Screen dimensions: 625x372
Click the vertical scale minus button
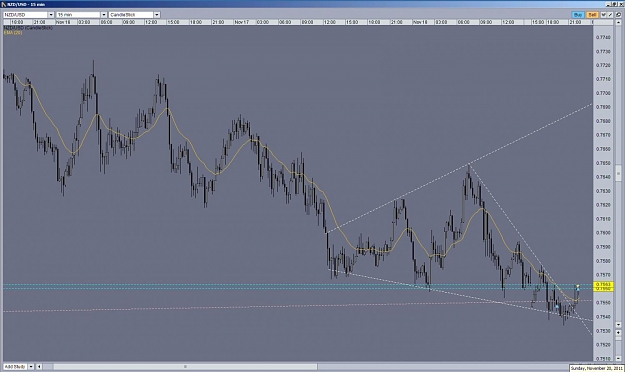click(x=618, y=358)
